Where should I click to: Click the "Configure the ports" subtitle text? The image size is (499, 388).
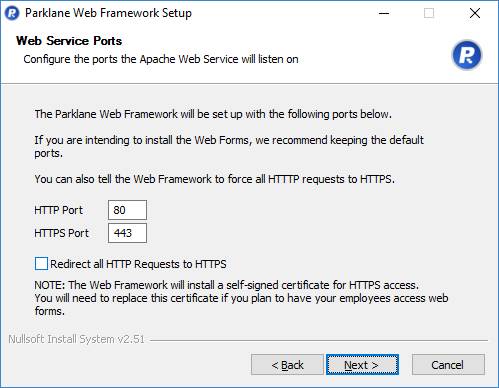pos(161,59)
